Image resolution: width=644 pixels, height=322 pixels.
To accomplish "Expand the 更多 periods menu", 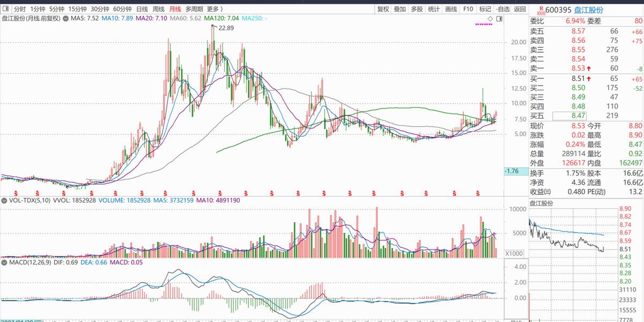I will [215, 9].
